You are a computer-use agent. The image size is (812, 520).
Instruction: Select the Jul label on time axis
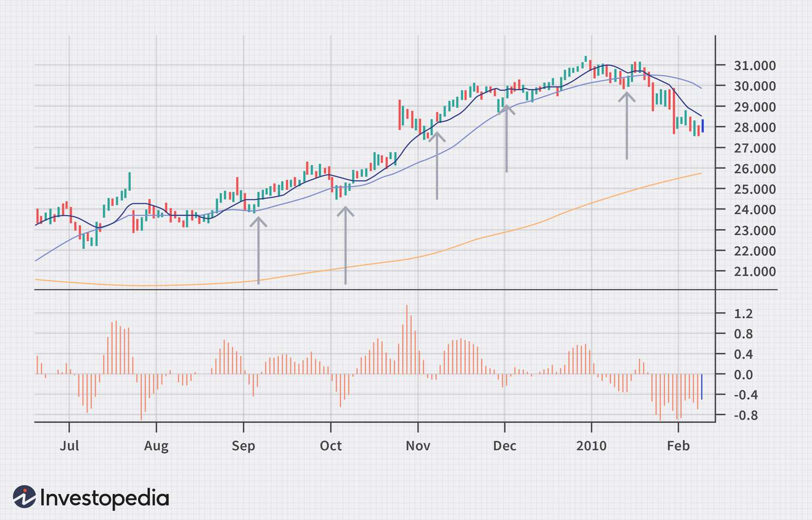coord(69,446)
